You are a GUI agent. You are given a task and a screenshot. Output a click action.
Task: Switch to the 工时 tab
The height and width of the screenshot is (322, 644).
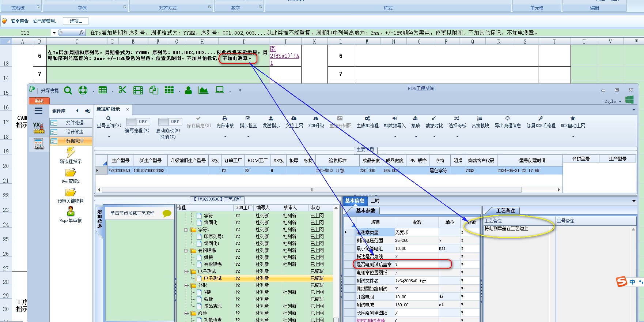pos(375,201)
